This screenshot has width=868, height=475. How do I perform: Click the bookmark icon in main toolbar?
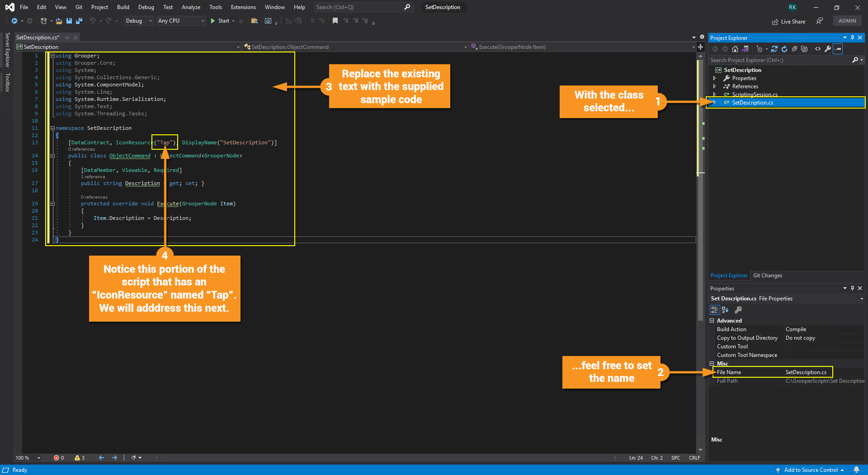pyautogui.click(x=335, y=21)
